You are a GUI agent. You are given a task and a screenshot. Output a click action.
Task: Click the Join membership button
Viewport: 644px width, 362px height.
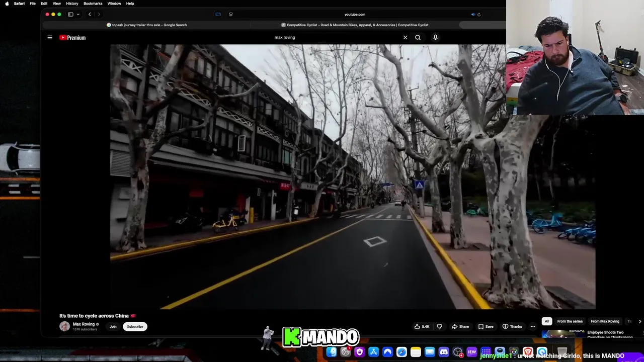tap(113, 326)
